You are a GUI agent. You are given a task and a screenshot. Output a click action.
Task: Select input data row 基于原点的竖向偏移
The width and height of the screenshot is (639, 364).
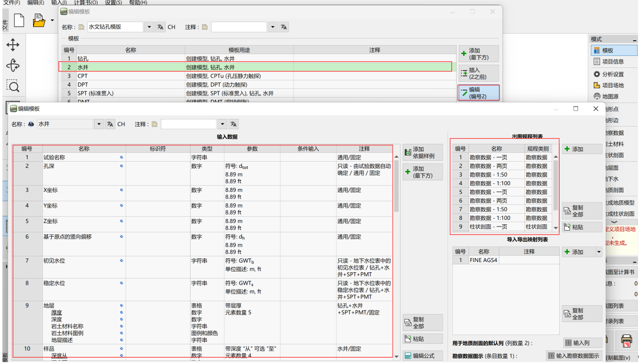pyautogui.click(x=202, y=244)
